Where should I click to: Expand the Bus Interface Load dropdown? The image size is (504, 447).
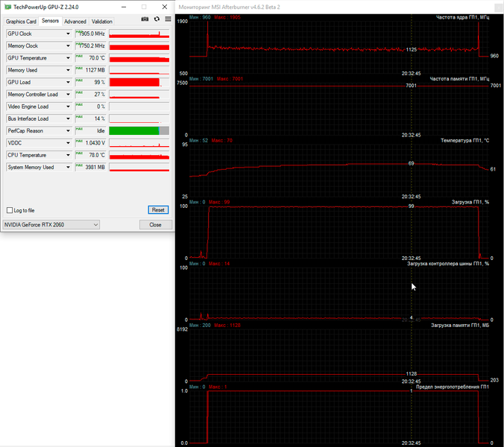(x=68, y=118)
